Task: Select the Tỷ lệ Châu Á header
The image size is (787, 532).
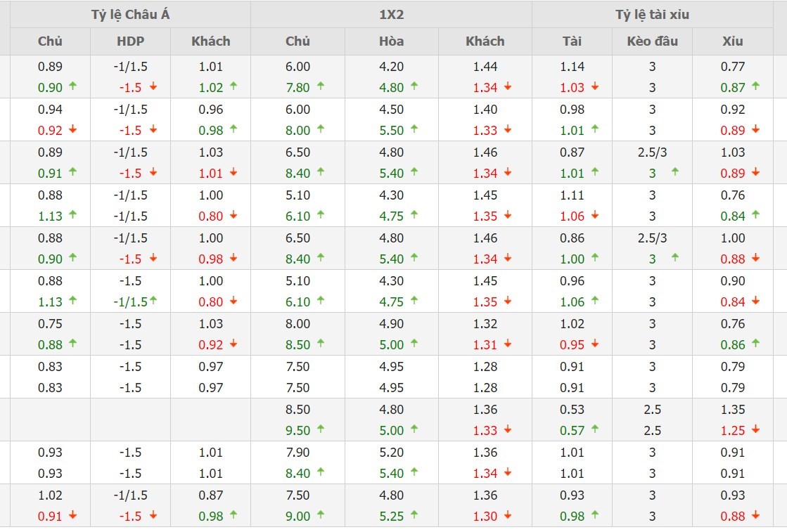Action: point(130,14)
